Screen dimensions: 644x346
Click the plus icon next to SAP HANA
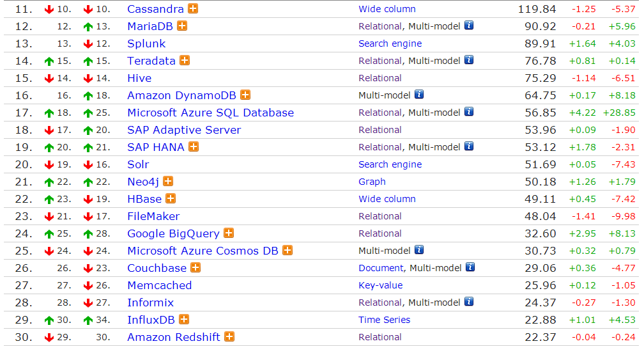tap(194, 146)
